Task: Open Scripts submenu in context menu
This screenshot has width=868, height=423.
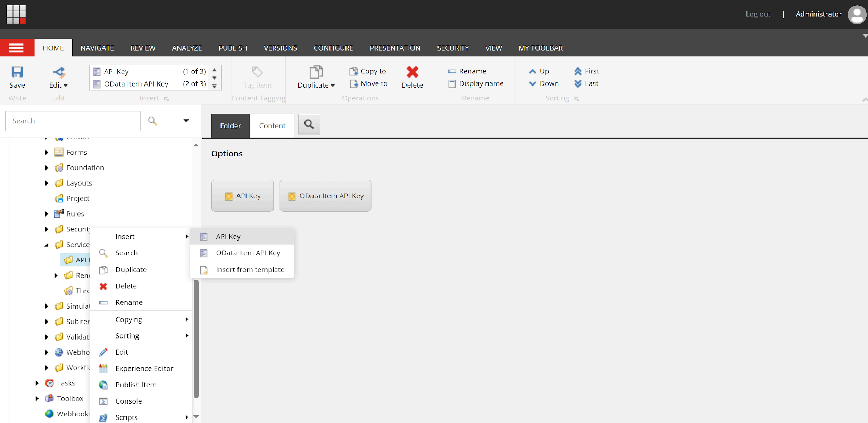Action: [141, 417]
